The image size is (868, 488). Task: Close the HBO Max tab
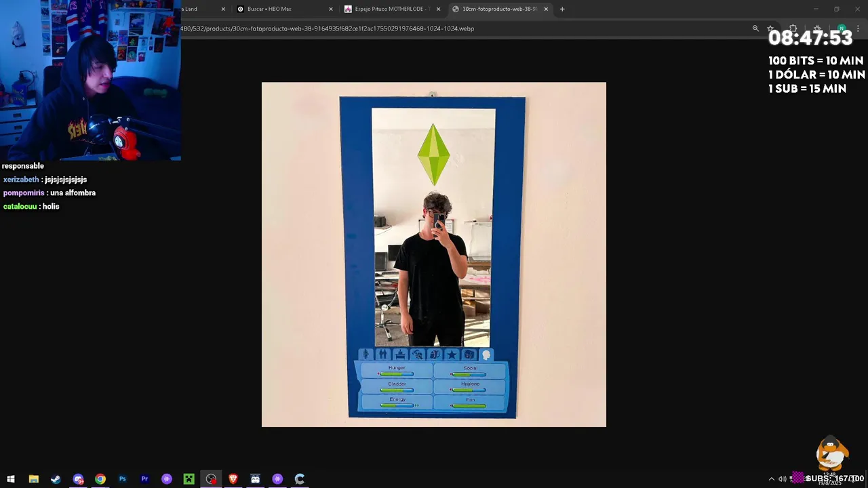pyautogui.click(x=331, y=9)
